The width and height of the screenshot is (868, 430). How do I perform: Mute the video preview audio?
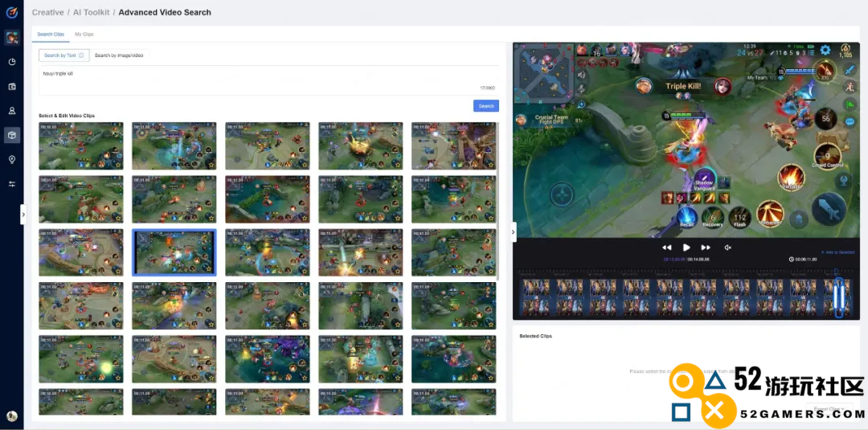point(728,248)
